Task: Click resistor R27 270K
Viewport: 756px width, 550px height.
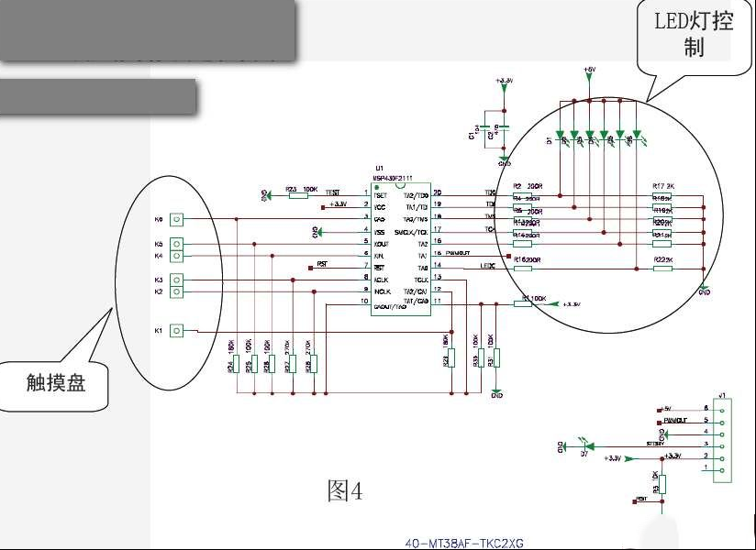Action: [293, 364]
